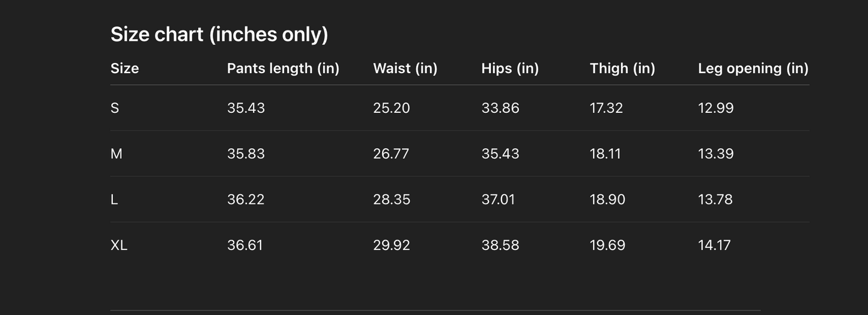Click leg opening value 13.78
868x315 pixels.
point(715,199)
